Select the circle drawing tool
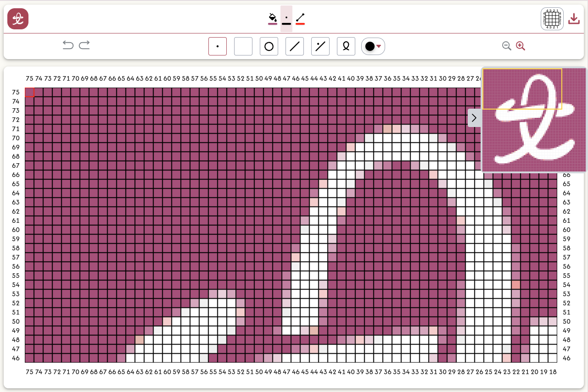This screenshot has width=588, height=392. point(269,46)
